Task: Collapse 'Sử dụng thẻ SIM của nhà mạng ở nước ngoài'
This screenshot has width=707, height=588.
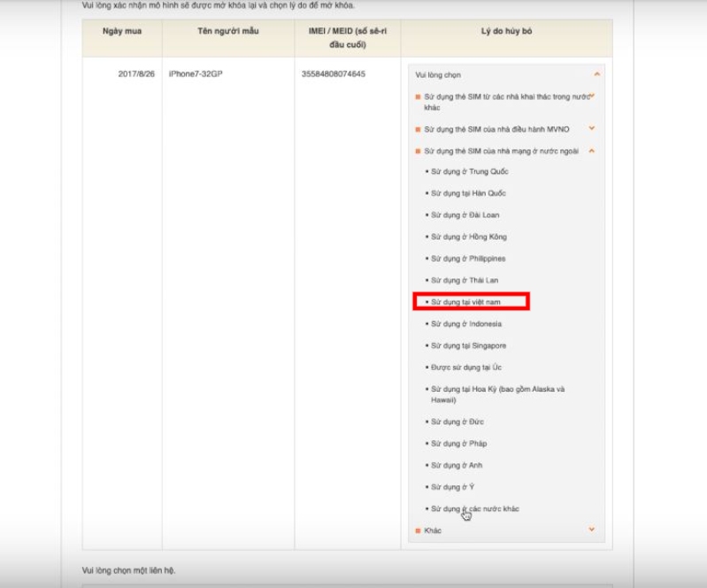Action: [592, 151]
